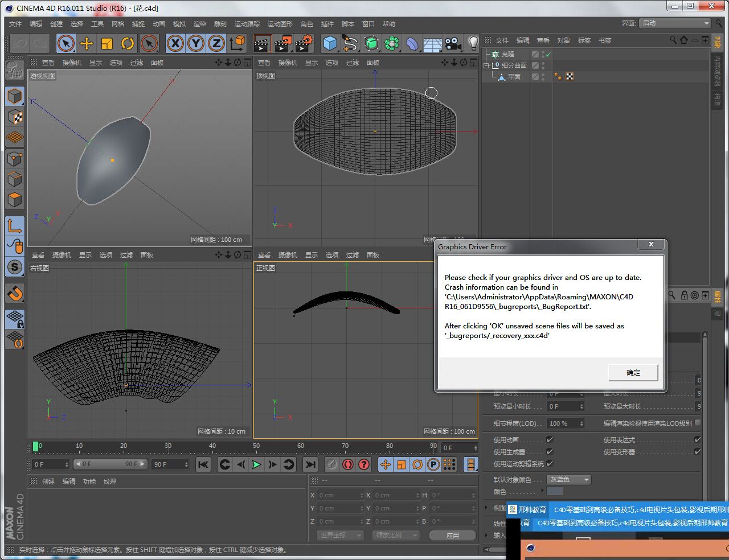Open the Edit Render Settings icon
This screenshot has width=729, height=560.
click(x=304, y=44)
